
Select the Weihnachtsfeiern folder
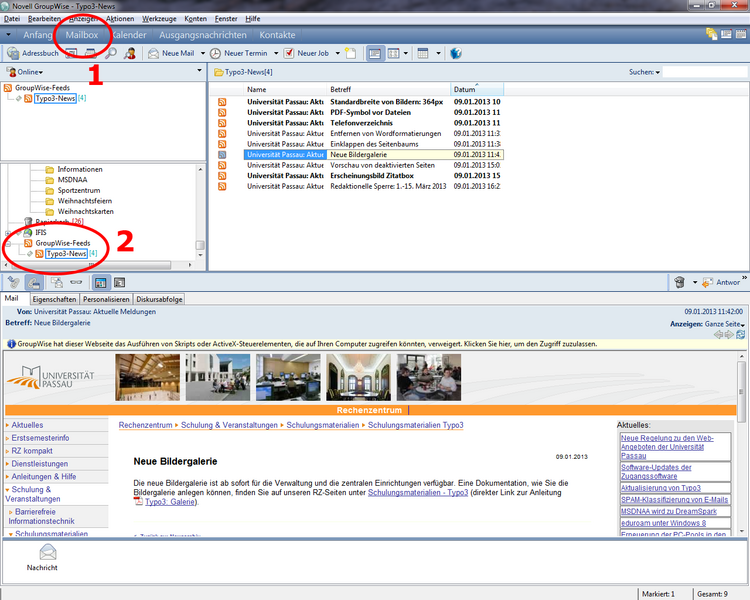point(85,200)
